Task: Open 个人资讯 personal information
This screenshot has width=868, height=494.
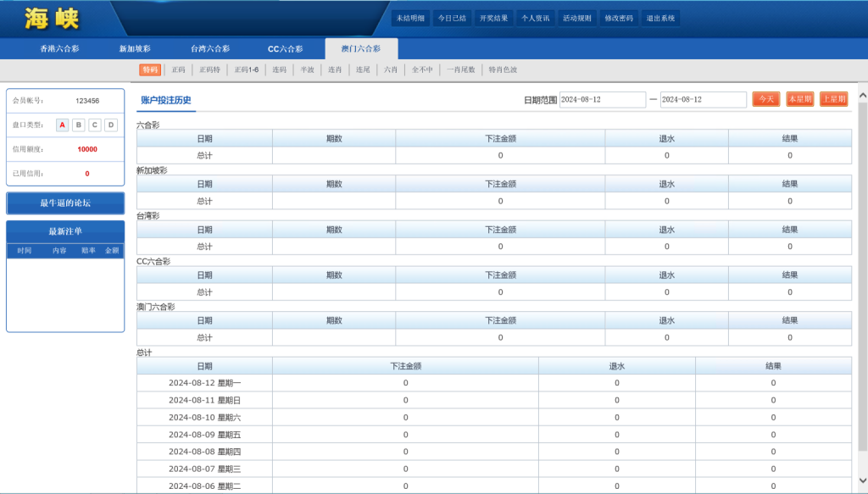Action: click(x=537, y=17)
